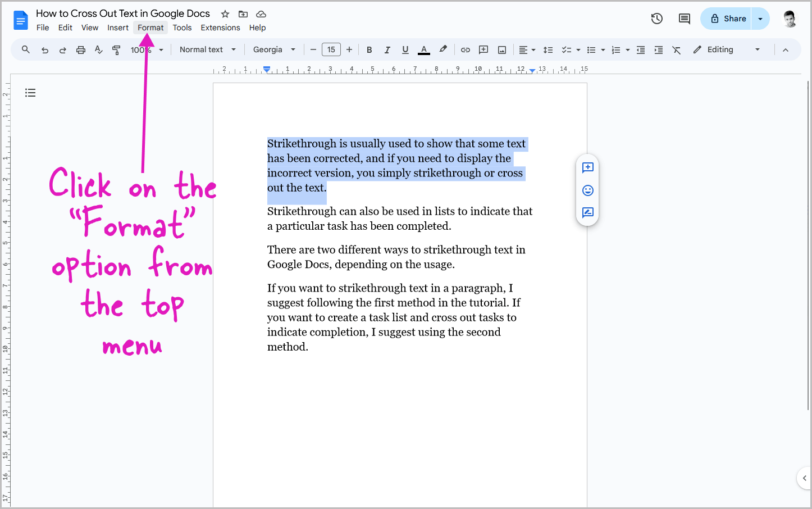
Task: Print the document
Action: (81, 49)
